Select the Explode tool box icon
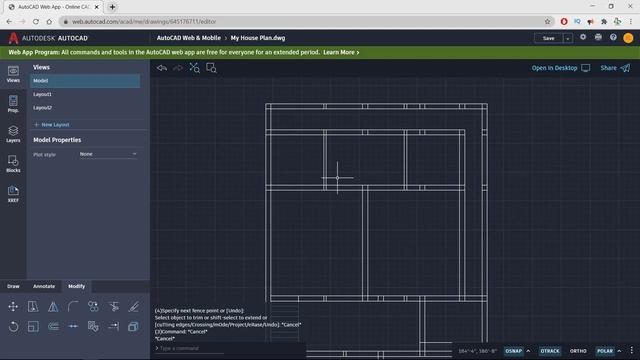 coord(133,327)
